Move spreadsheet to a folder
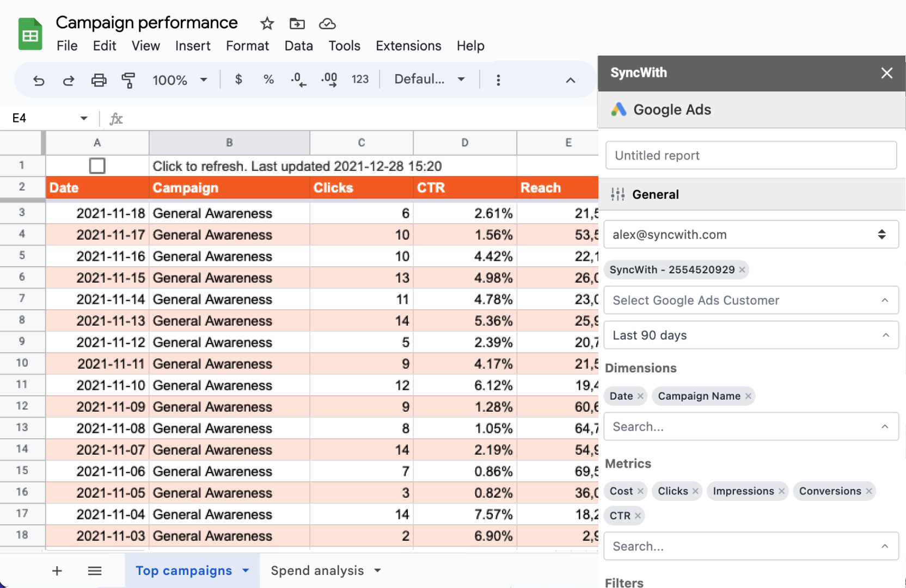The height and width of the screenshot is (588, 906). pos(297,23)
